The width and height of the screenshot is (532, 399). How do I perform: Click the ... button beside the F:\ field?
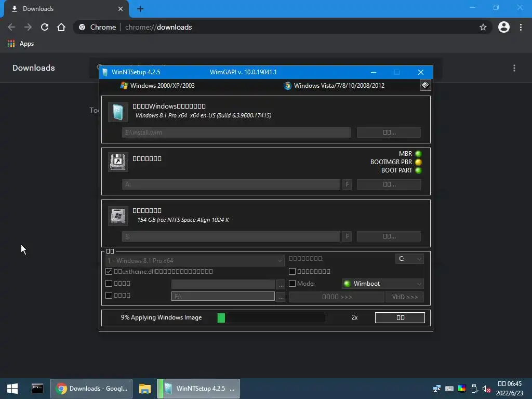coord(281,297)
